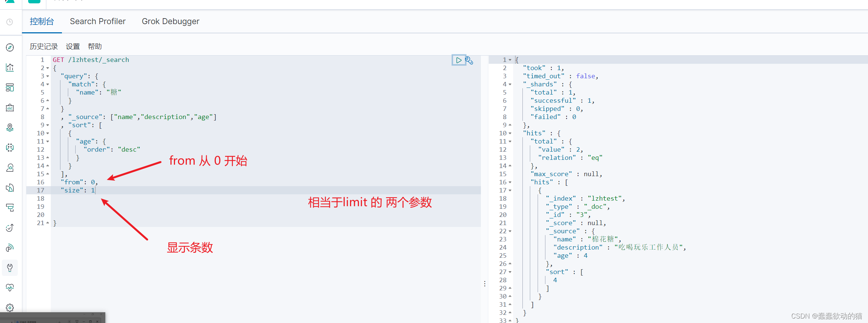Collapse request editor fold arrow at line 2
Image resolution: width=868 pixels, height=323 pixels.
click(47, 68)
